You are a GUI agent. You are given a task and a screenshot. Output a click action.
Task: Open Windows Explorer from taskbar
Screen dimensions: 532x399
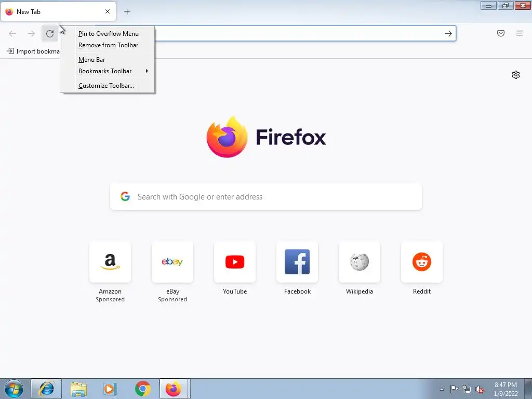click(x=78, y=389)
